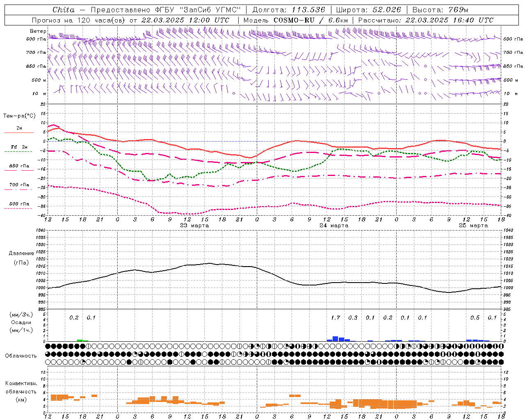Select the 'Широта: 52.026' header field
Screen dimensions: 525x420
tap(368, 10)
